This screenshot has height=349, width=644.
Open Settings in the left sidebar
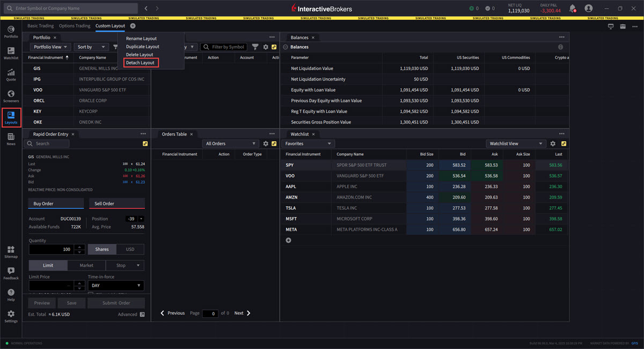(x=11, y=316)
